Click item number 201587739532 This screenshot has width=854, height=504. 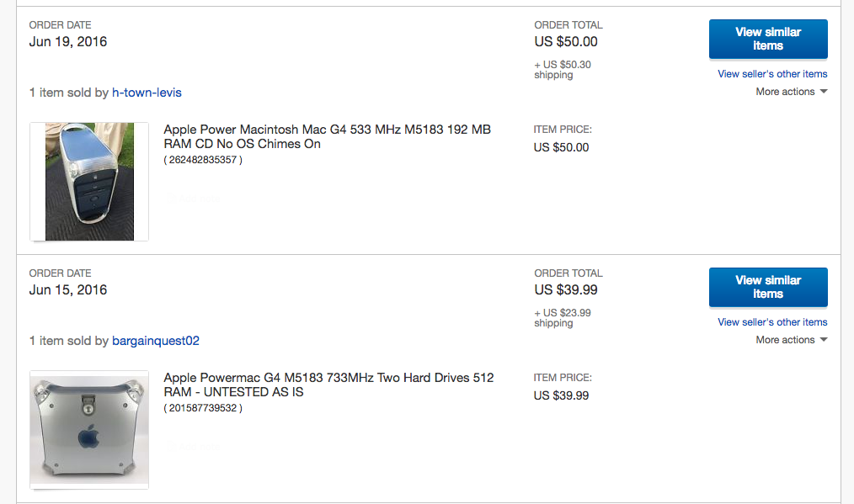[x=203, y=408]
